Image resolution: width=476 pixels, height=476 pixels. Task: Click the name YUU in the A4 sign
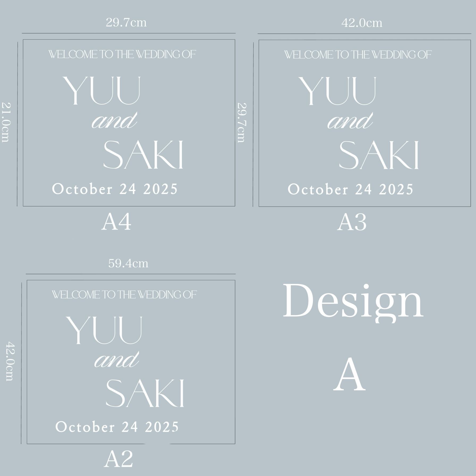click(x=101, y=90)
